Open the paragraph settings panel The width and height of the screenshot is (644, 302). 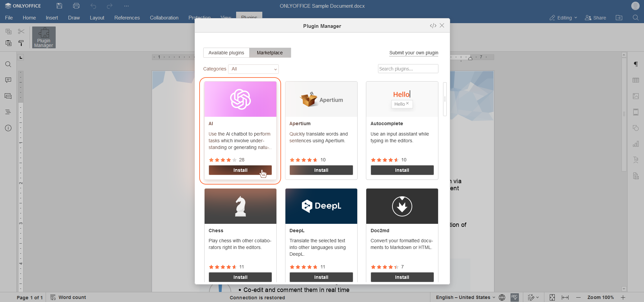pos(636,64)
